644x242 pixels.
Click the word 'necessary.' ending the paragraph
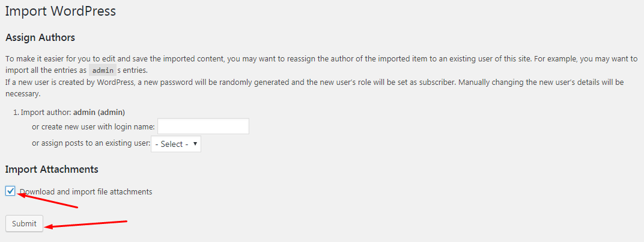point(23,94)
